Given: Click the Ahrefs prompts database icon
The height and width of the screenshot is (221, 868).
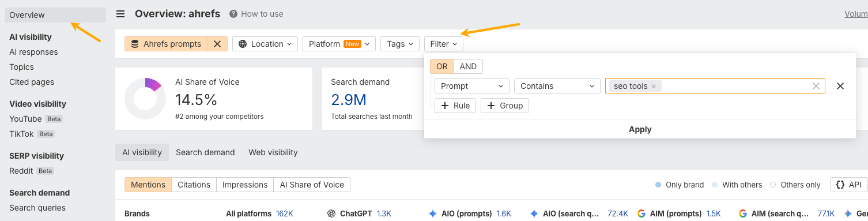Looking at the screenshot, I should click(x=134, y=44).
